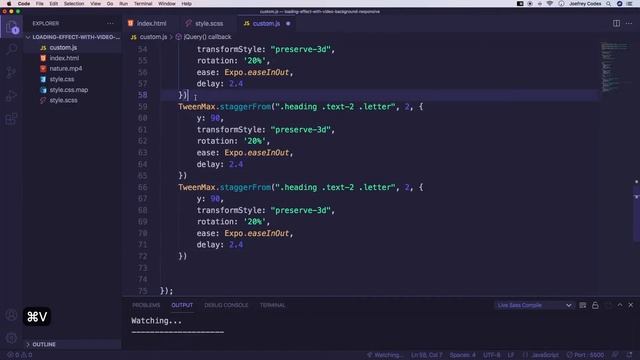Screen dimensions: 640x360
Task: Open the Extensions view
Action: tap(11, 119)
